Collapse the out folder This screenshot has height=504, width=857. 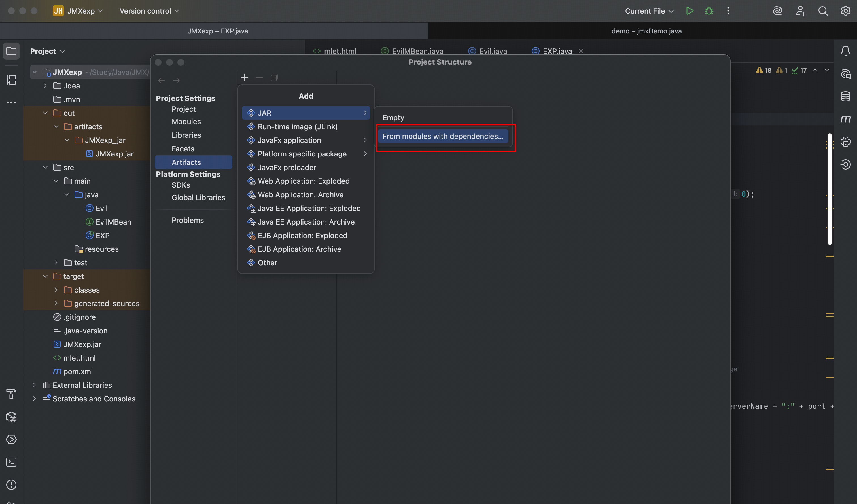tap(45, 113)
